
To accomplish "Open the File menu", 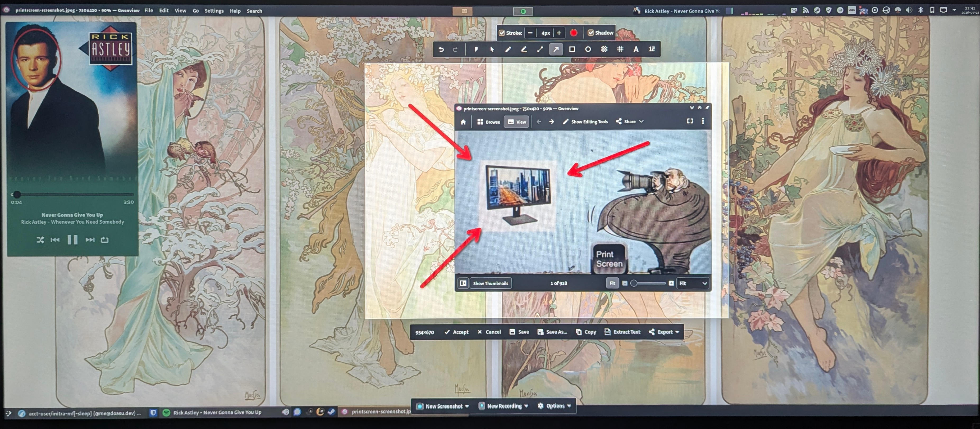I will [149, 11].
